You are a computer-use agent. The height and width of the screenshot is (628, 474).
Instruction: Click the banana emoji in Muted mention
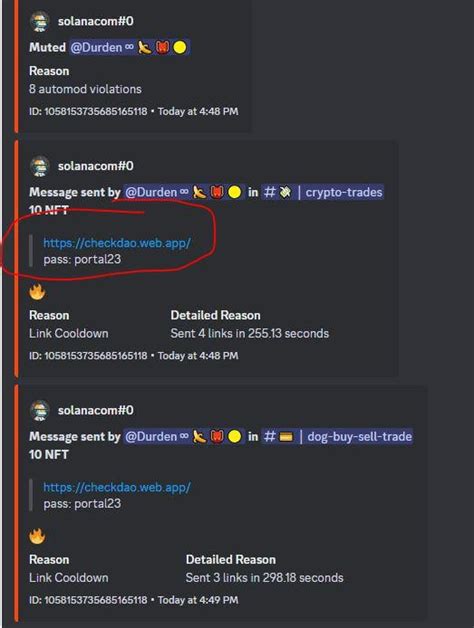pyautogui.click(x=145, y=48)
